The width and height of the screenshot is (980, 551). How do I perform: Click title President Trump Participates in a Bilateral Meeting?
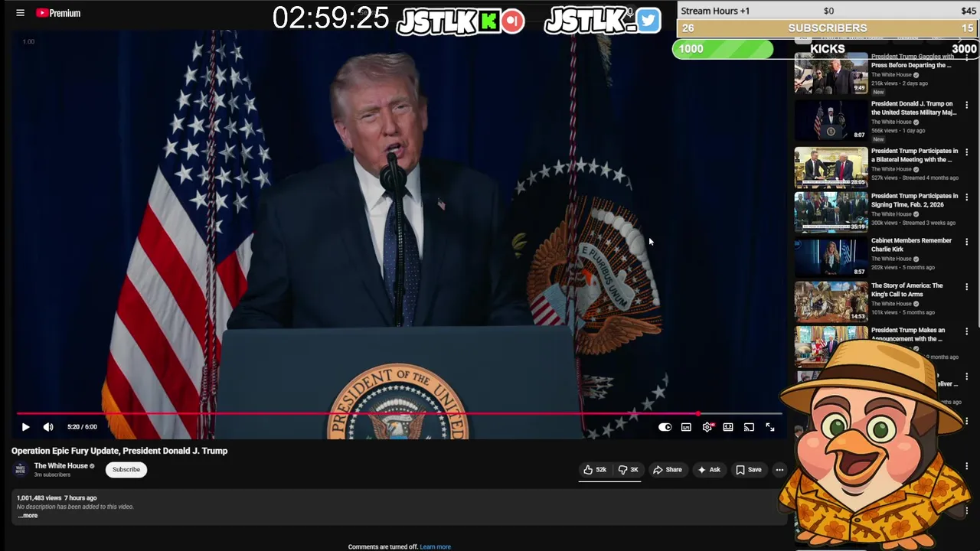pyautogui.click(x=914, y=155)
